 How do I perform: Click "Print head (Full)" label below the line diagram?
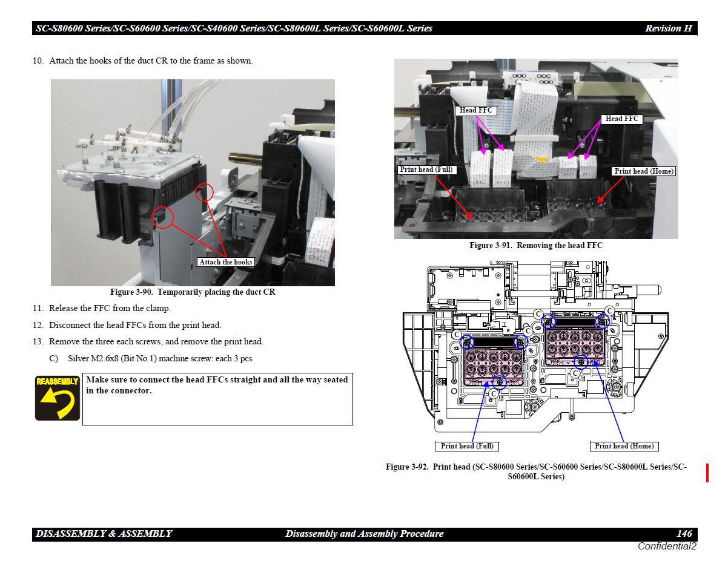click(467, 446)
